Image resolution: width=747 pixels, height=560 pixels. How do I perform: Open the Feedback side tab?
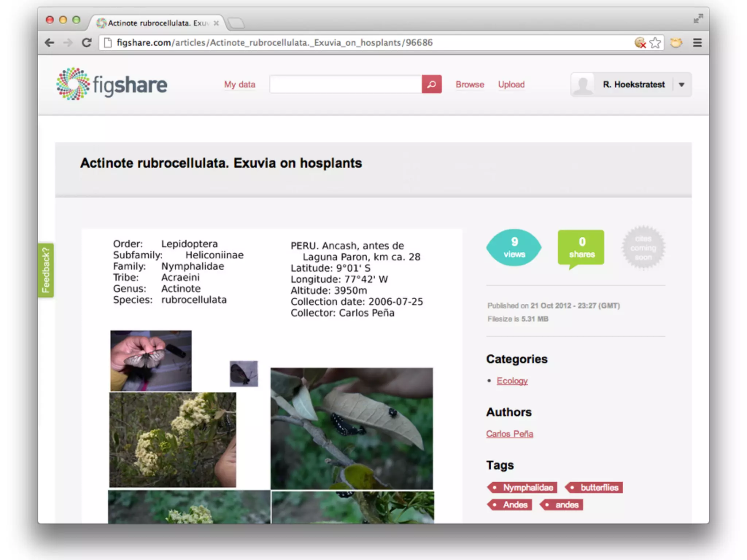46,270
